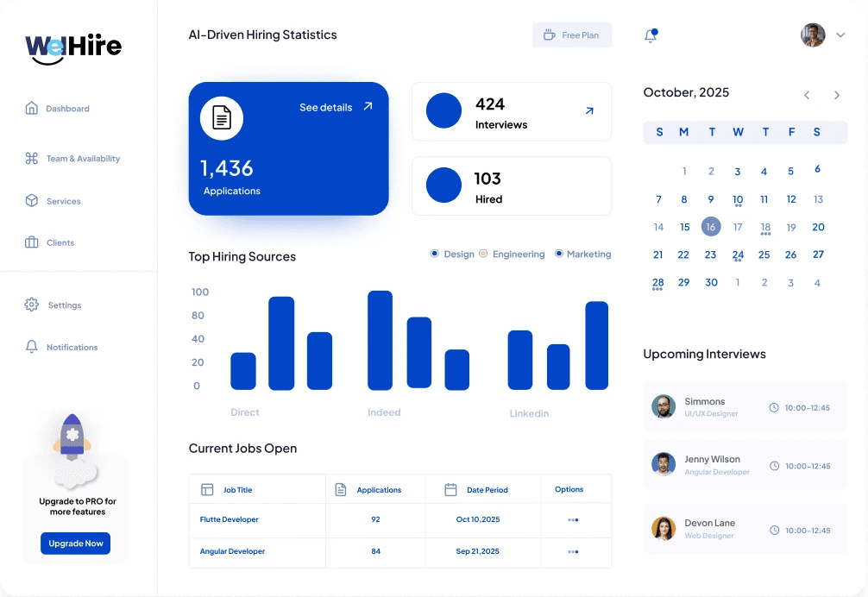Click the Applications column document icon

341,490
